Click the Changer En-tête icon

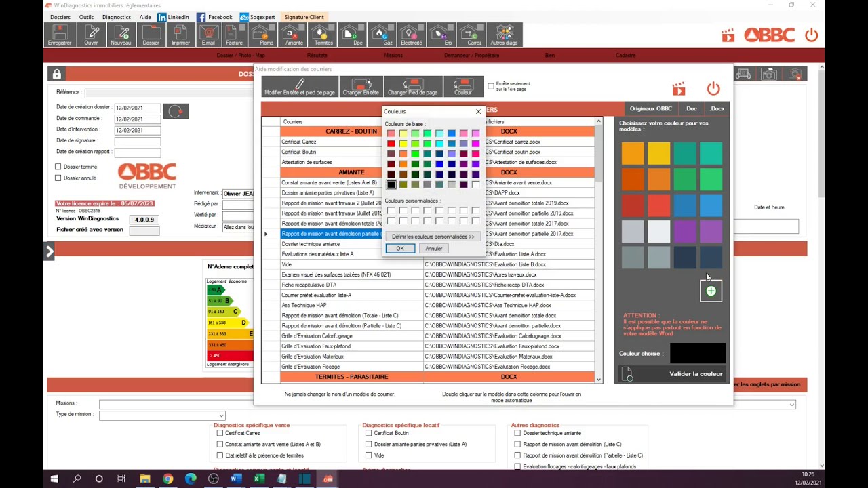[361, 86]
